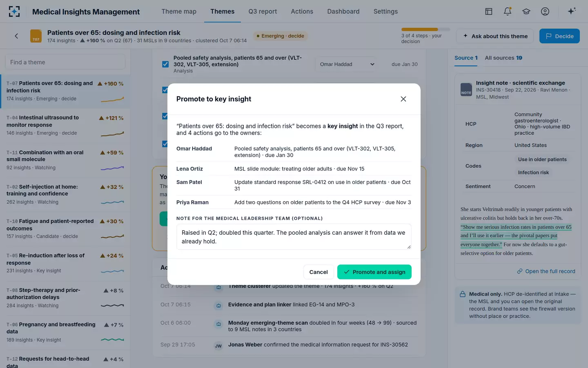This screenshot has height=368, width=588.
Task: Click the trend sparkline for T-04 Intestinal ultrasound
Action: point(112,134)
